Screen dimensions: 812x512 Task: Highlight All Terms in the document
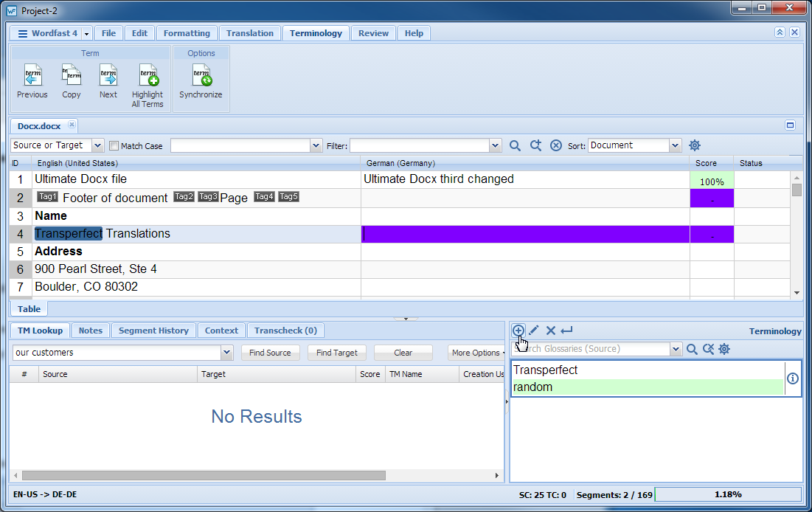[x=148, y=86]
